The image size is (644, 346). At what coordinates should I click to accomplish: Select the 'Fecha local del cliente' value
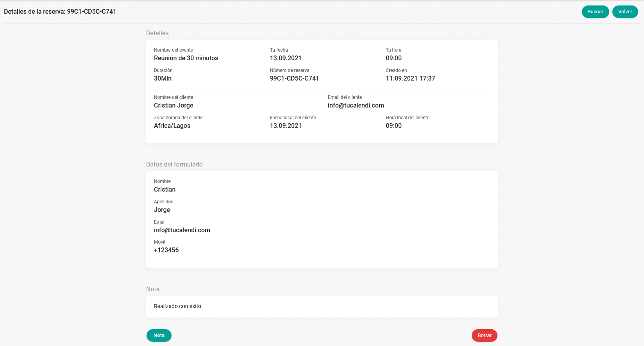286,125
